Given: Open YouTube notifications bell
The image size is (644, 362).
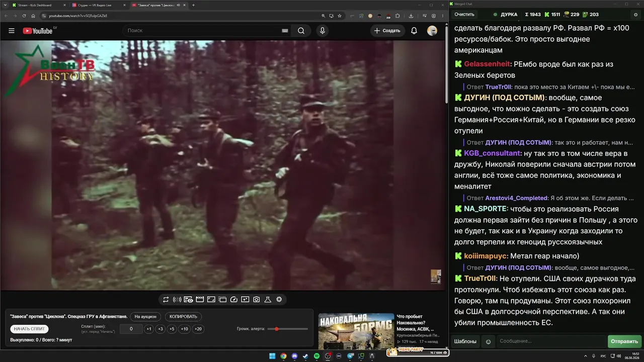Looking at the screenshot, I should (x=414, y=31).
